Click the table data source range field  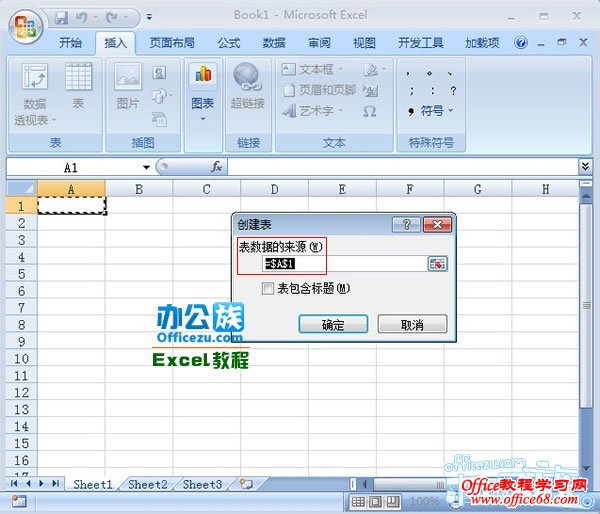pos(344,264)
